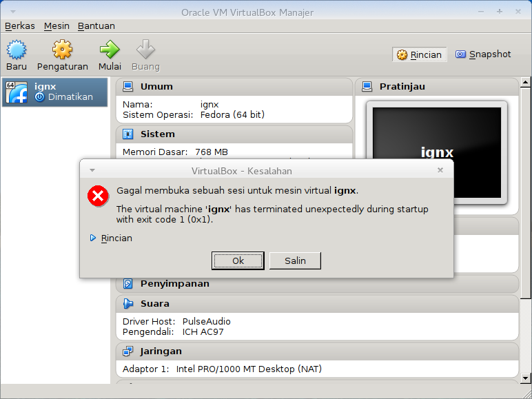Click "Intel PRO/1000 MT Desktop (NAT)" text
Image resolution: width=532 pixels, height=399 pixels.
249,369
